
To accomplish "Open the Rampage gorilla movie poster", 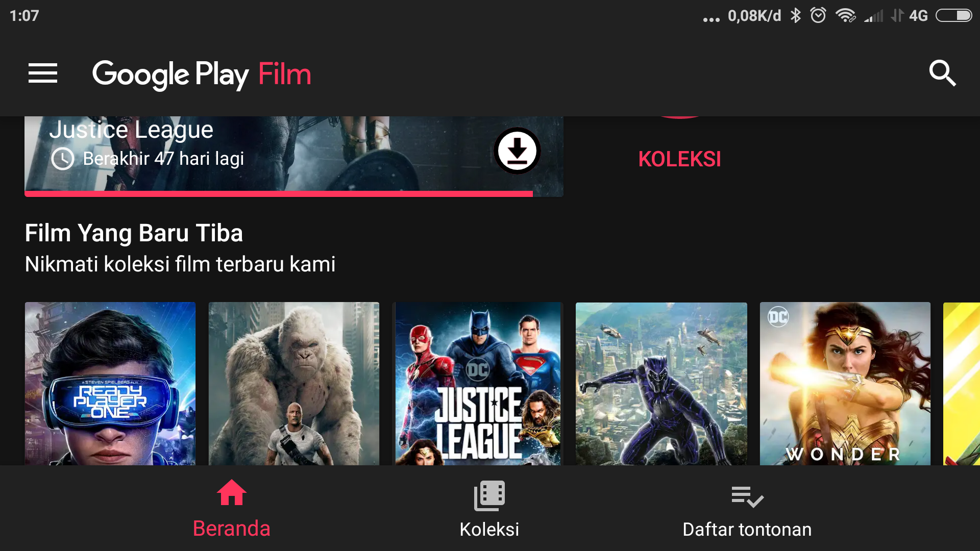I will (294, 384).
